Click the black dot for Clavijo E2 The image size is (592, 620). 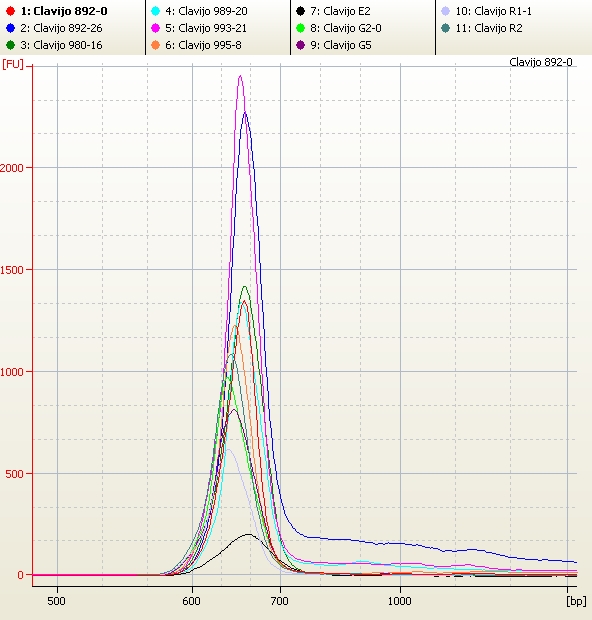point(301,11)
